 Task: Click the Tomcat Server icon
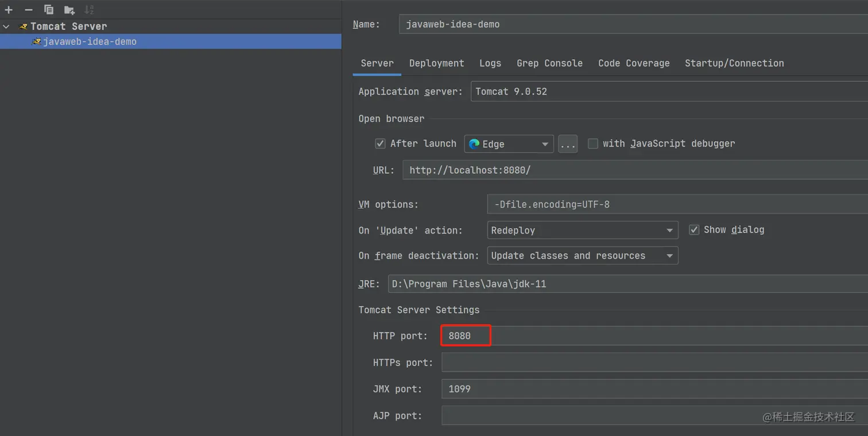24,26
